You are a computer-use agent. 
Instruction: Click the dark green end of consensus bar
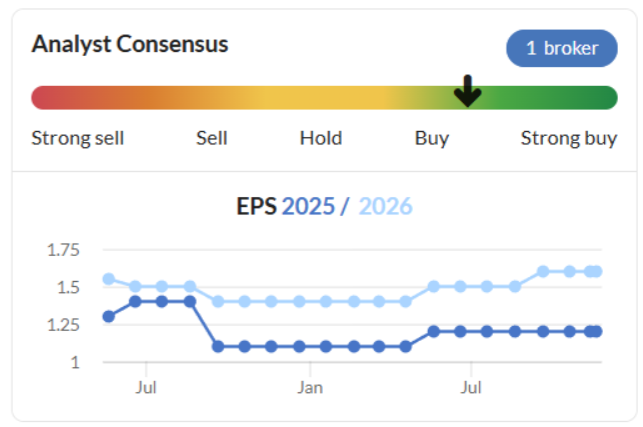tap(604, 97)
